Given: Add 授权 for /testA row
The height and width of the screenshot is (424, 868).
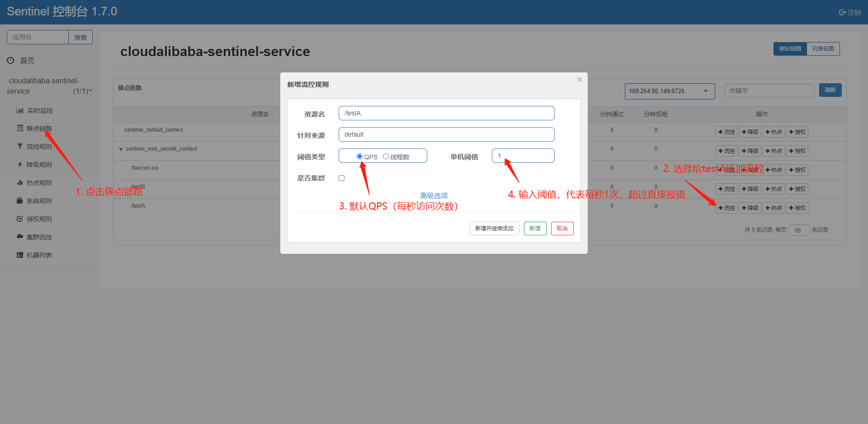Looking at the screenshot, I should [797, 208].
